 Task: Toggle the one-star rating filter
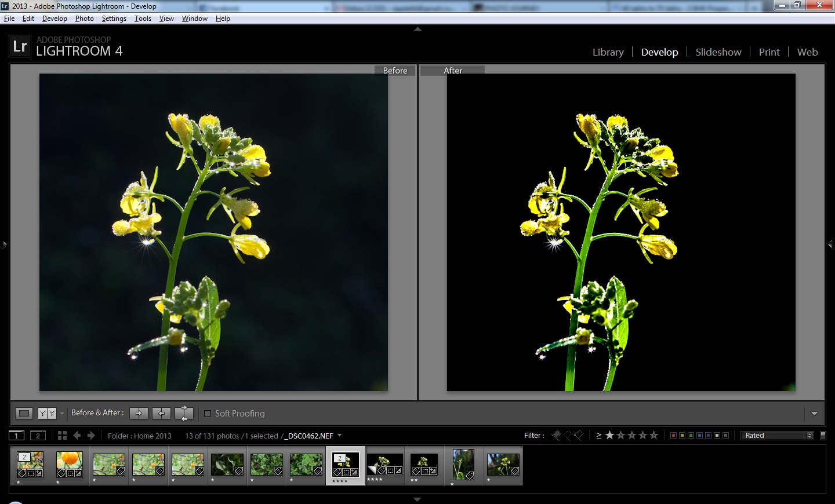(x=610, y=435)
